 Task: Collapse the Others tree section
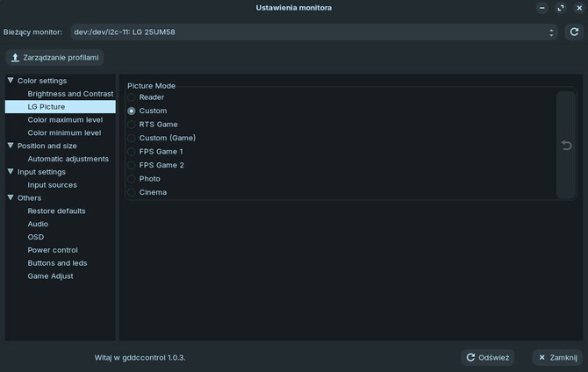tap(11, 198)
